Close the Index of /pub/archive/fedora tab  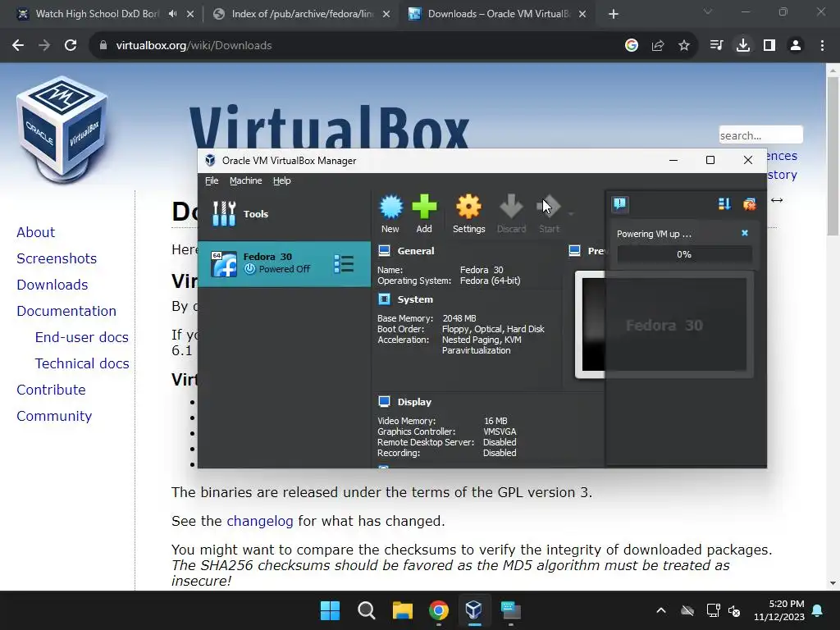point(386,14)
